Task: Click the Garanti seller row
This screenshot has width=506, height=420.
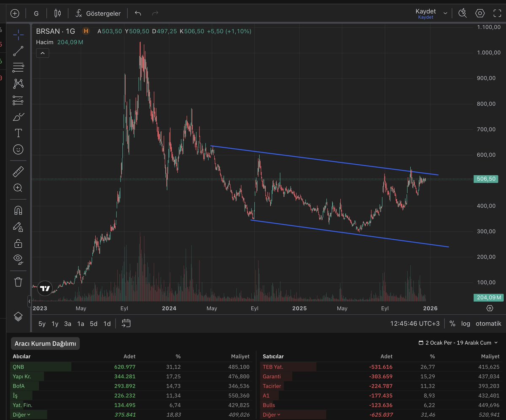Action: pos(381,377)
